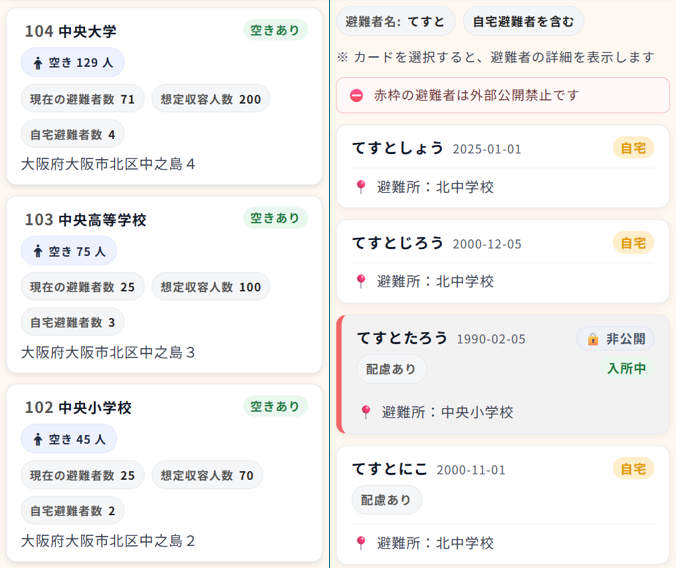Open the 102 中央小学校 shelter card

[164, 473]
